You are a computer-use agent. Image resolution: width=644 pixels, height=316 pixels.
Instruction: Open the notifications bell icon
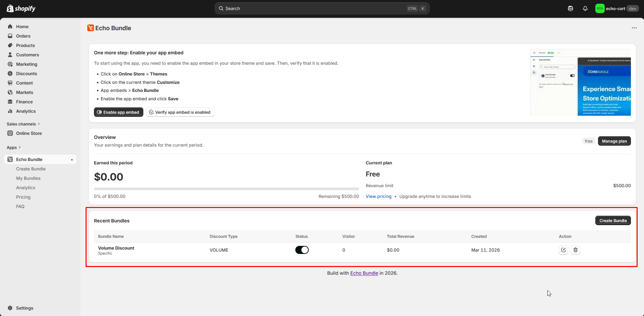click(585, 9)
